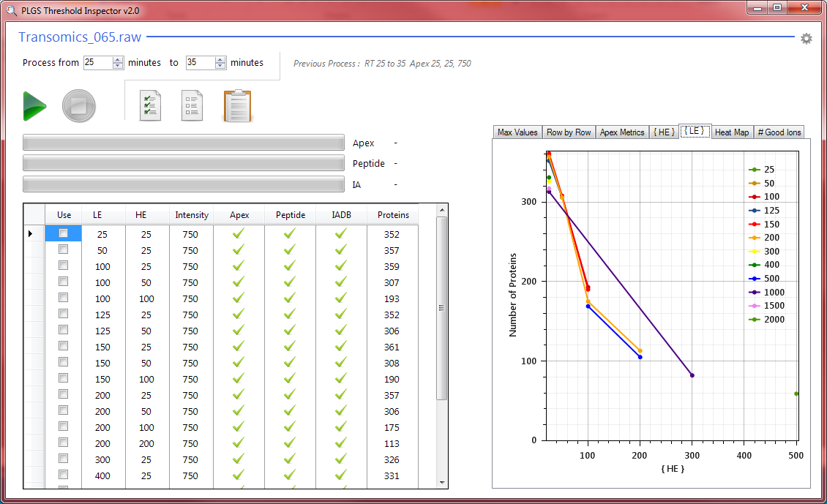This screenshot has width=827, height=504.
Task: Check all rows using the checked-list icon
Action: coord(150,105)
